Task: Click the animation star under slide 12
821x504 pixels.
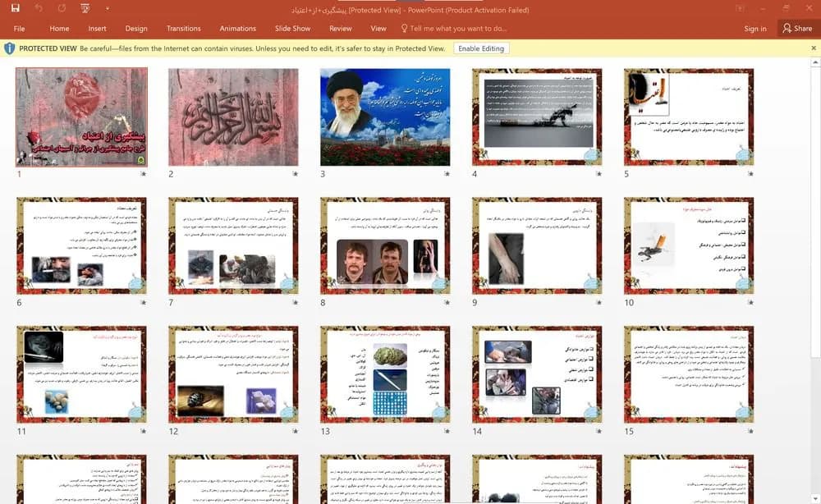Action: [x=296, y=431]
